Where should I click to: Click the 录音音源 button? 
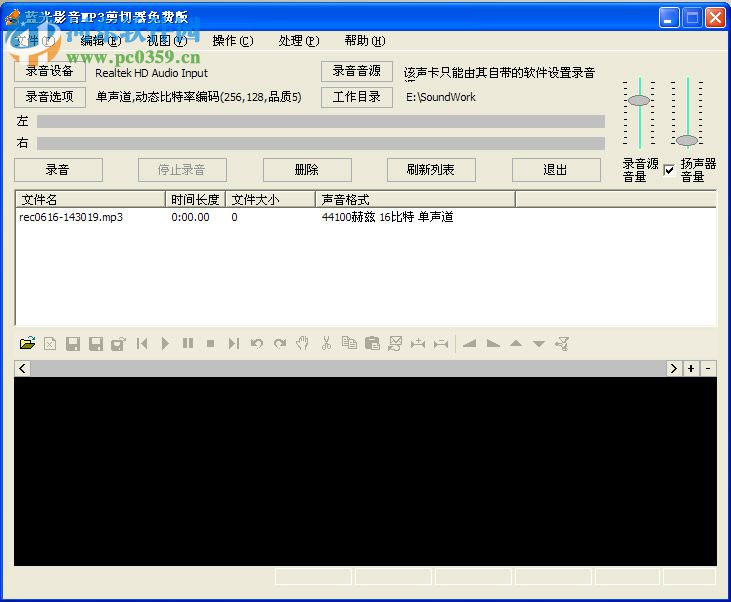[x=357, y=71]
